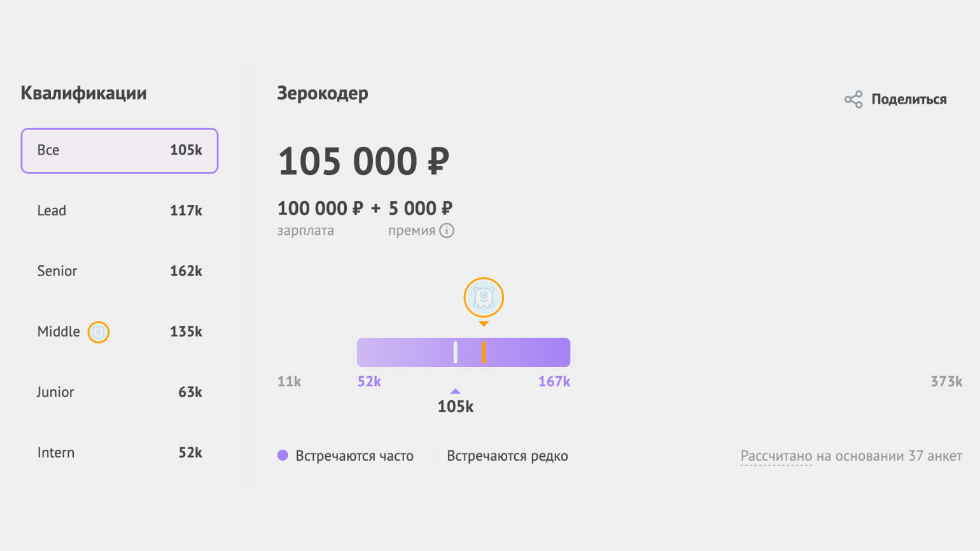Click the 105 000 ₽ total salary figure

click(x=363, y=162)
